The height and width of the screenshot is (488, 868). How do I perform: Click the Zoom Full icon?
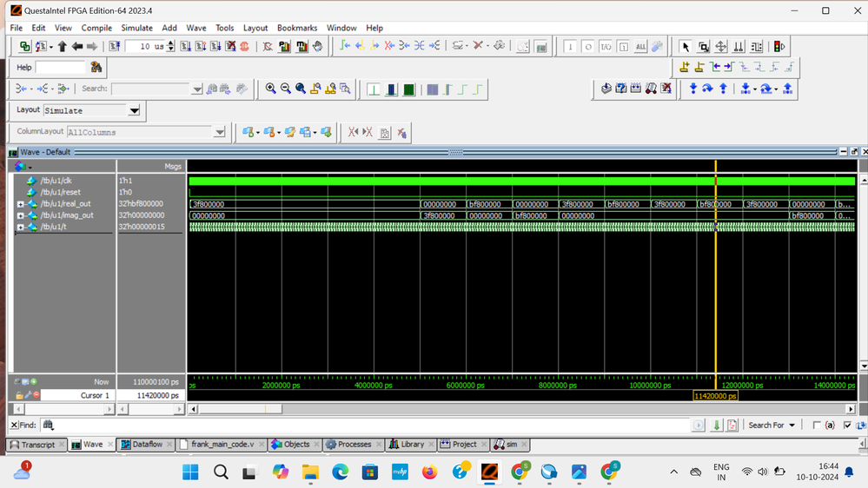301,89
